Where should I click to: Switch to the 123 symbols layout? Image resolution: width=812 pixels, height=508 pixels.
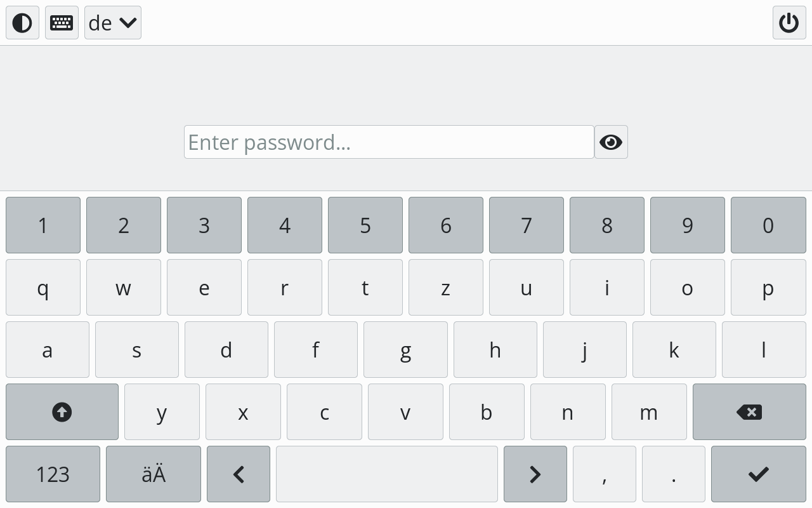click(x=53, y=474)
